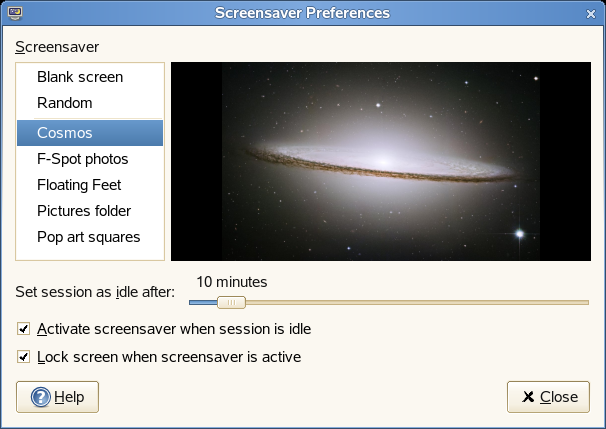Select Floating Feet in the list
The image size is (606, 429).
79,185
